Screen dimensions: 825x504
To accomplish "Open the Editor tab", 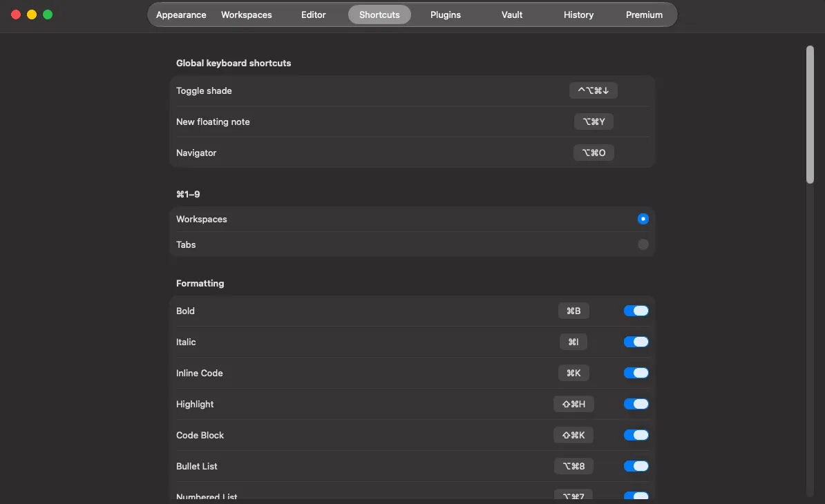I will click(313, 14).
